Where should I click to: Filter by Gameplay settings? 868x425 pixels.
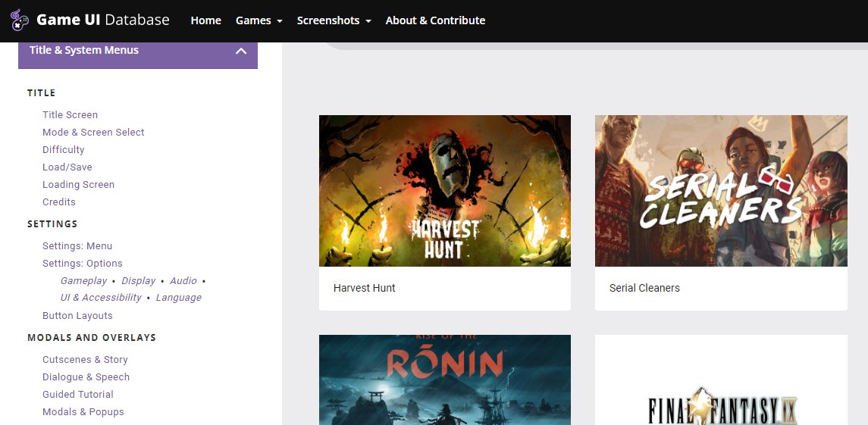83,281
